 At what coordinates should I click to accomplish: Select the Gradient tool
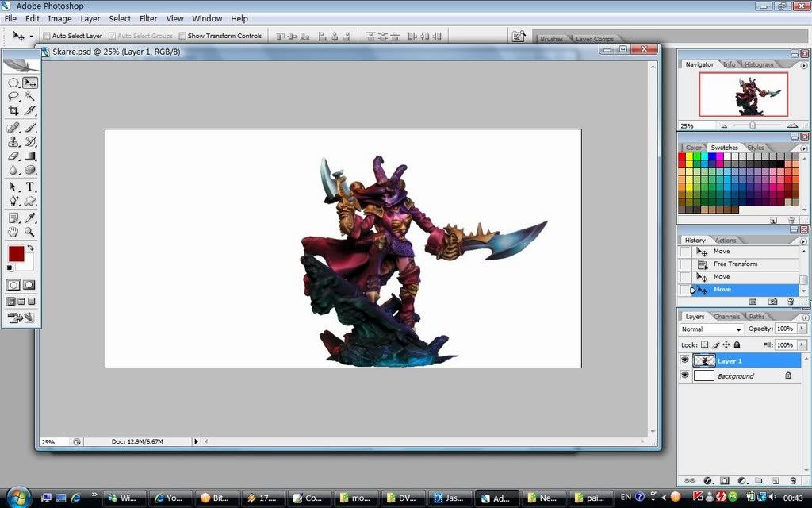pyautogui.click(x=29, y=156)
